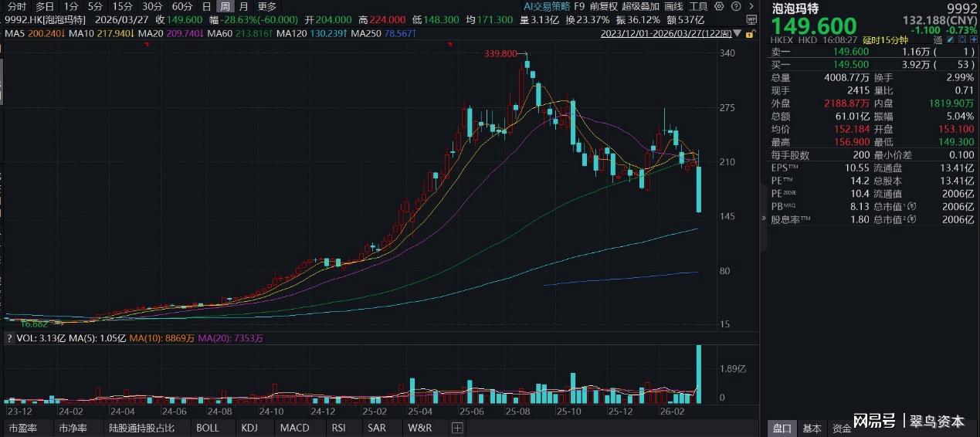Screen dimensions: 980x437
Task: Toggle the BOLL indicator
Action: (207, 428)
